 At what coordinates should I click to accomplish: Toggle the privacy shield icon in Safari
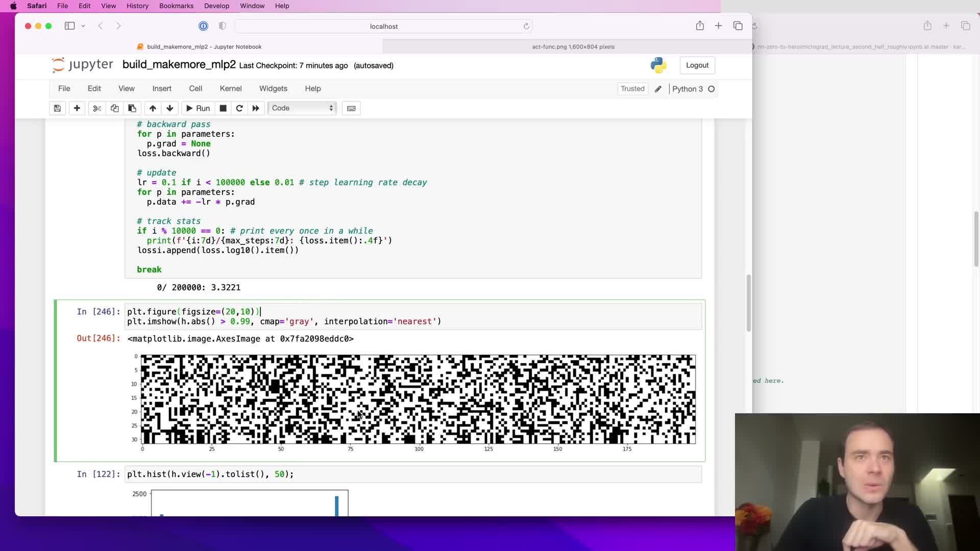[x=222, y=26]
